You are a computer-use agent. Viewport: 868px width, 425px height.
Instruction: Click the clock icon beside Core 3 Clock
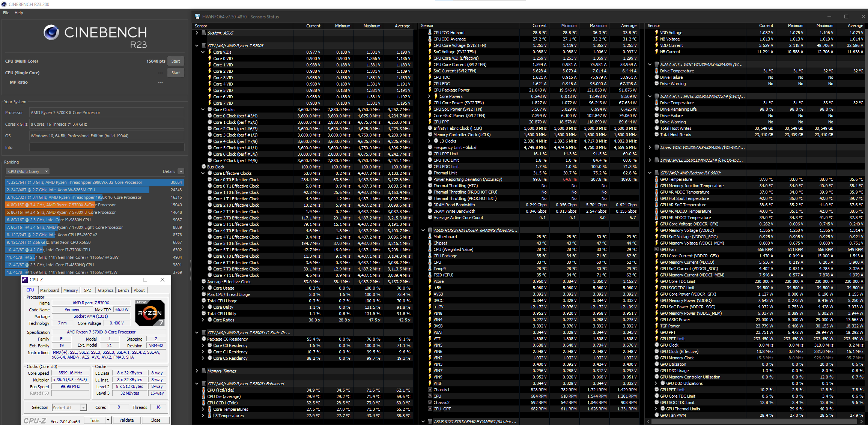(x=210, y=135)
